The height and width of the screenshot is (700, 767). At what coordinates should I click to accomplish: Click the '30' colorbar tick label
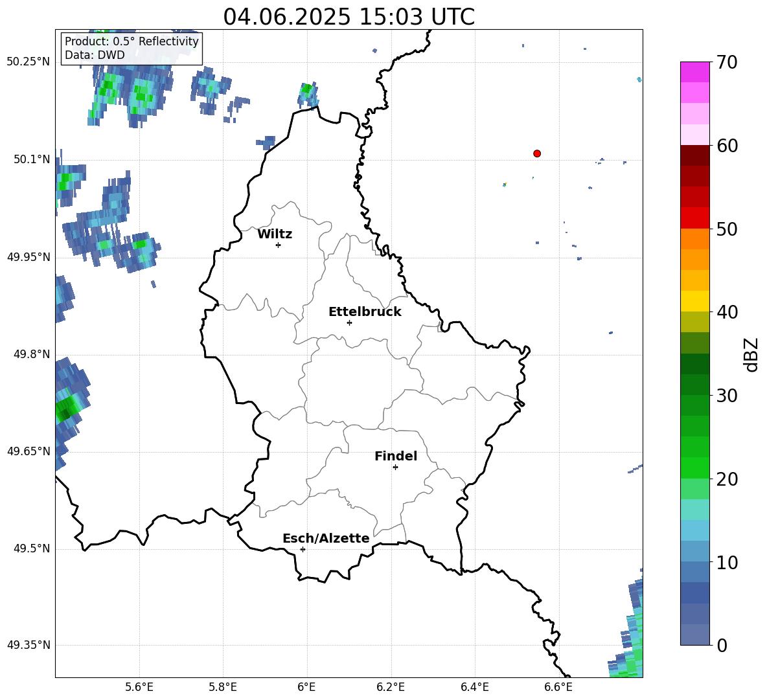[x=727, y=396]
